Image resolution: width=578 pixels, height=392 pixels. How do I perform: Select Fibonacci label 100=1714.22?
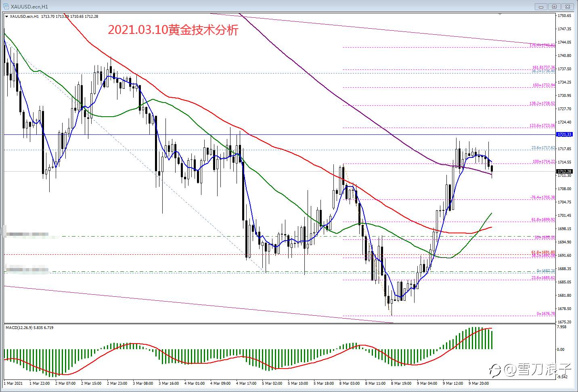click(x=544, y=161)
